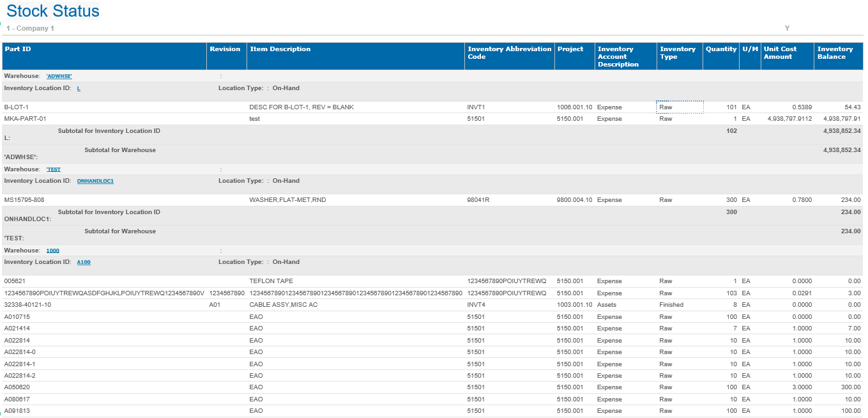
Task: Open the 'ADWHSE' warehouse link
Action: (x=59, y=76)
